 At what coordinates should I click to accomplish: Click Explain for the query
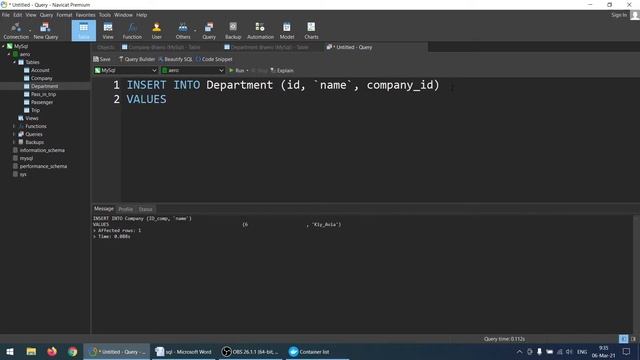(x=282, y=71)
